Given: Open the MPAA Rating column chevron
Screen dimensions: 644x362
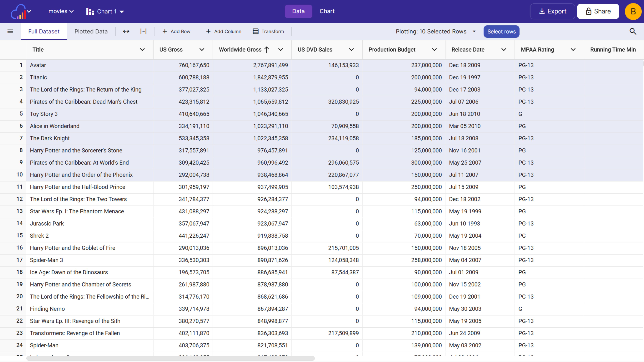Looking at the screenshot, I should coord(573,50).
